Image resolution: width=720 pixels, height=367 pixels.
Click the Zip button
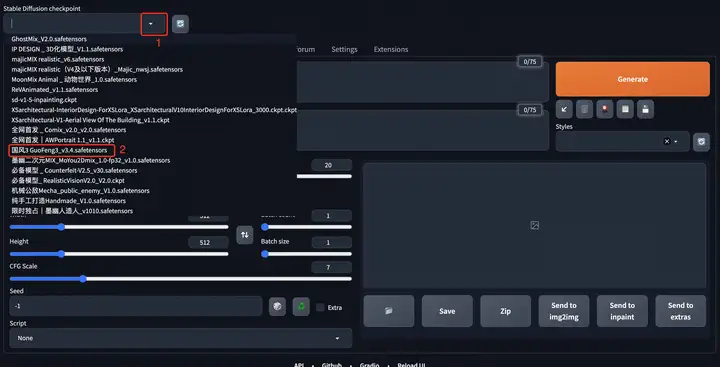point(506,311)
